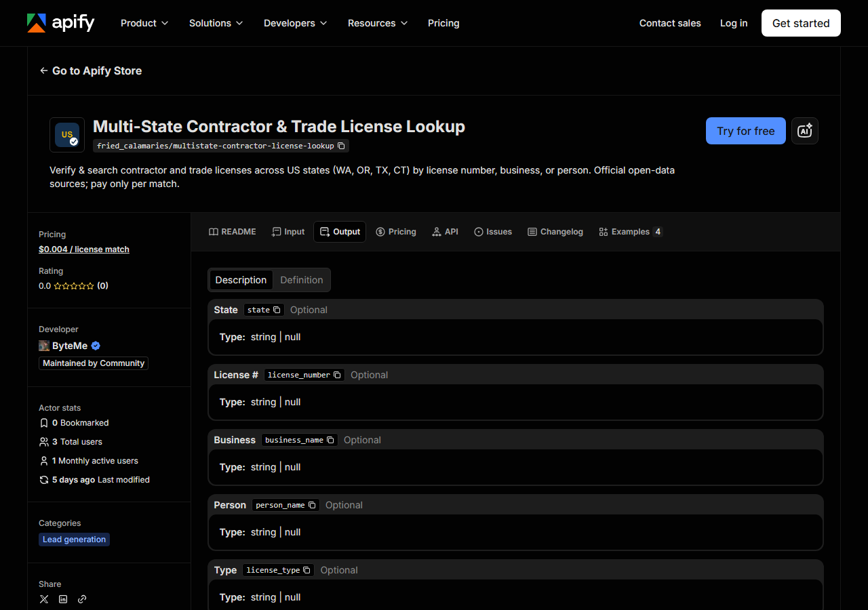Select the Output tab
868x610 pixels.
(340, 232)
